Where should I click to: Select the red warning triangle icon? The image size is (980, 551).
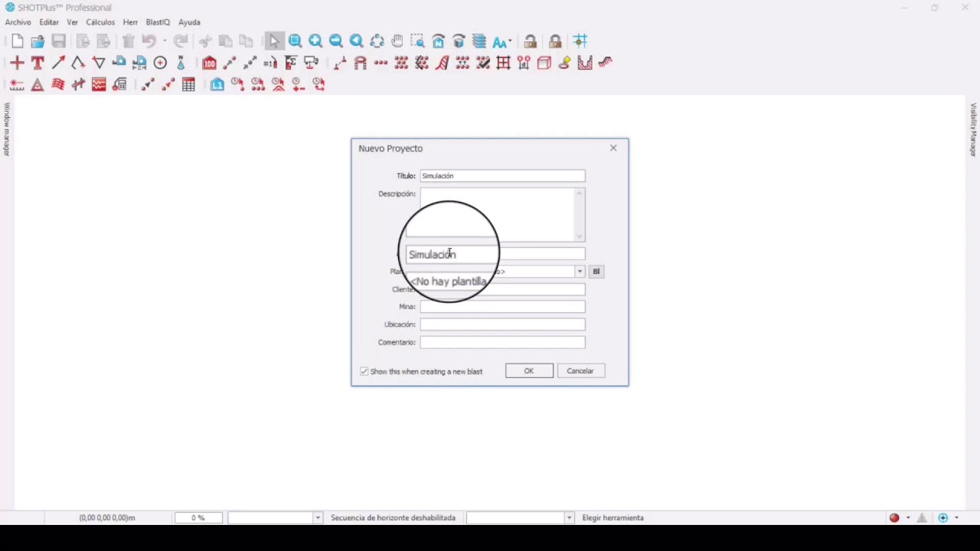(38, 84)
